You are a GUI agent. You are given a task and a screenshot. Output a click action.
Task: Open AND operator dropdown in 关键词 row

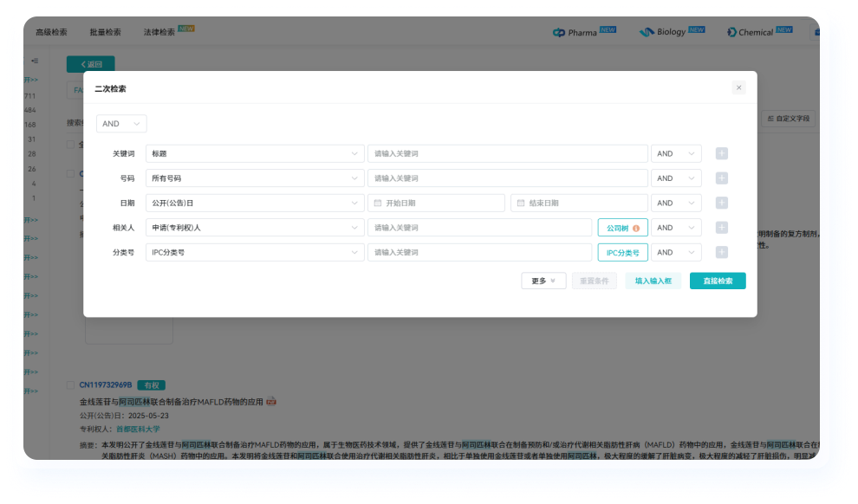(676, 153)
